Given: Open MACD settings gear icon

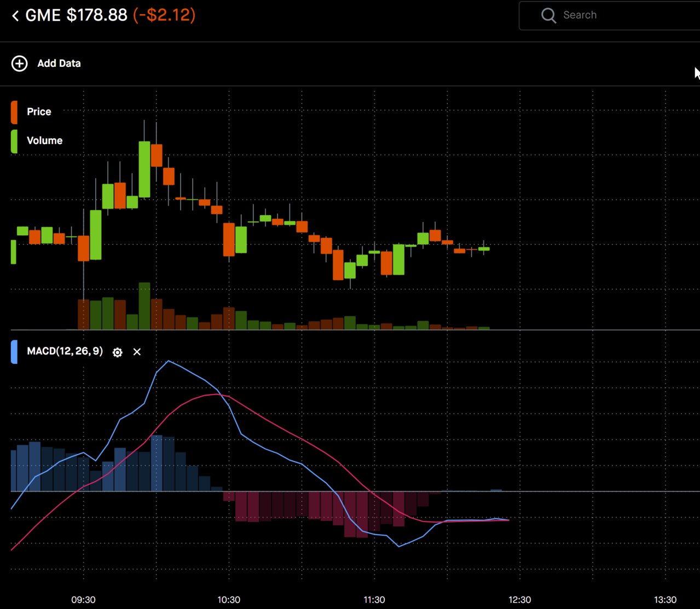Looking at the screenshot, I should [x=117, y=352].
